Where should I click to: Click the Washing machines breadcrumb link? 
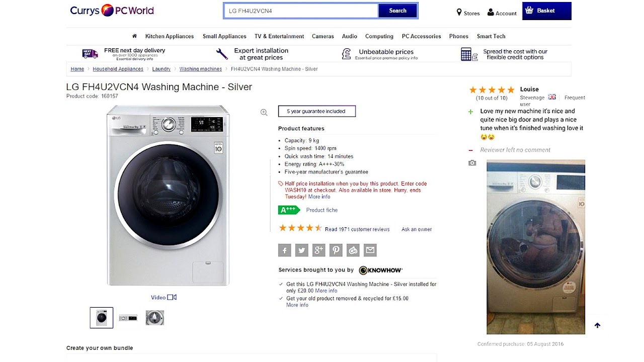coord(201,69)
